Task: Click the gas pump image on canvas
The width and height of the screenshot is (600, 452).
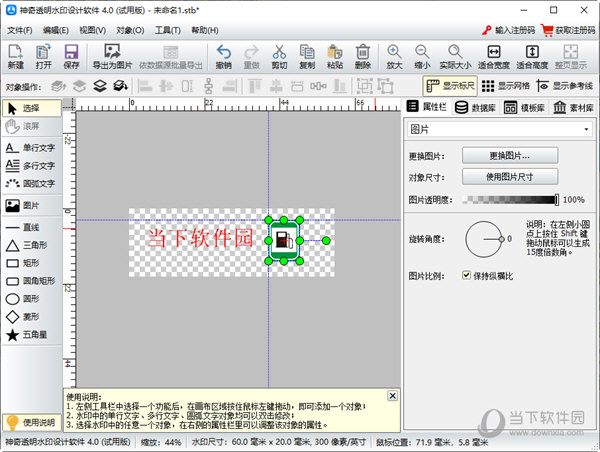Action: [x=284, y=240]
